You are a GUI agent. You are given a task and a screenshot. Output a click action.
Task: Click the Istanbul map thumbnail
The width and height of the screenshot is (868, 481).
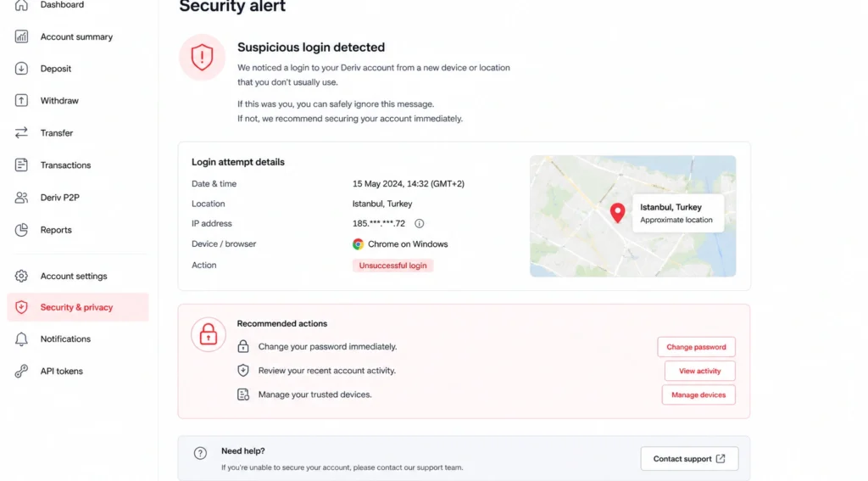point(632,216)
